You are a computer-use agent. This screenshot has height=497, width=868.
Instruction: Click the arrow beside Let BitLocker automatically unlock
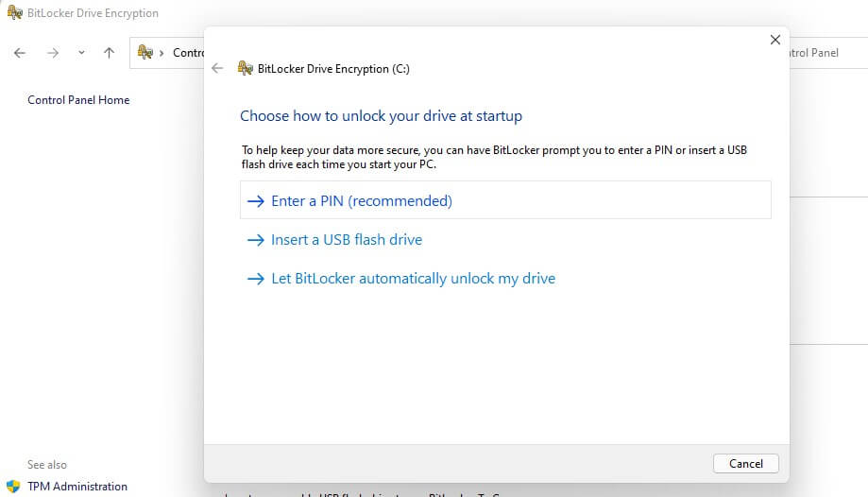pyautogui.click(x=255, y=279)
